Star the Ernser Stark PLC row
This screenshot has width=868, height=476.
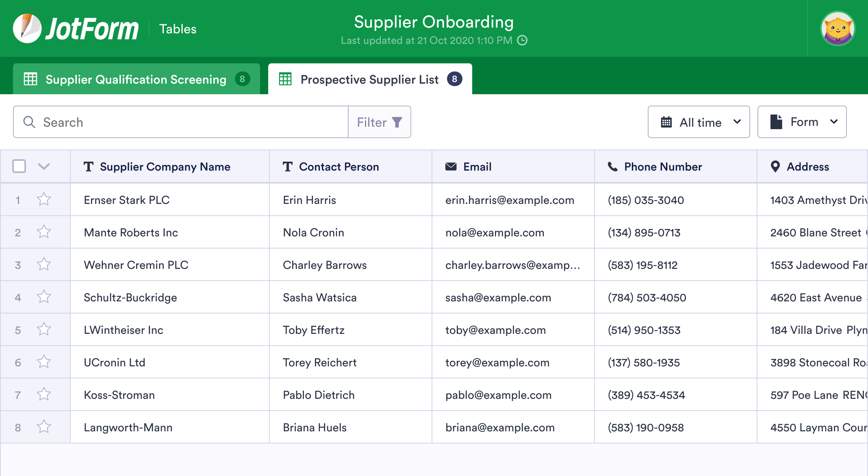(43, 199)
